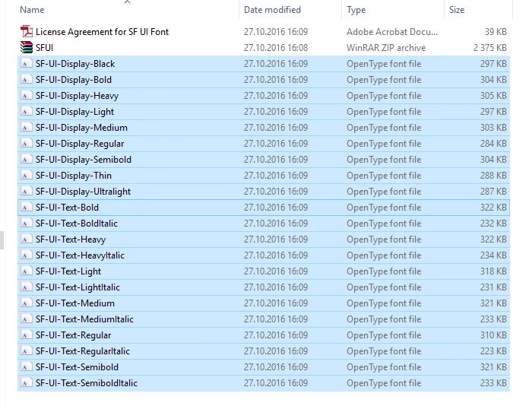Click the 310 KB size of SF-UI-Text-Regular
532x406 pixels.
(x=493, y=335)
